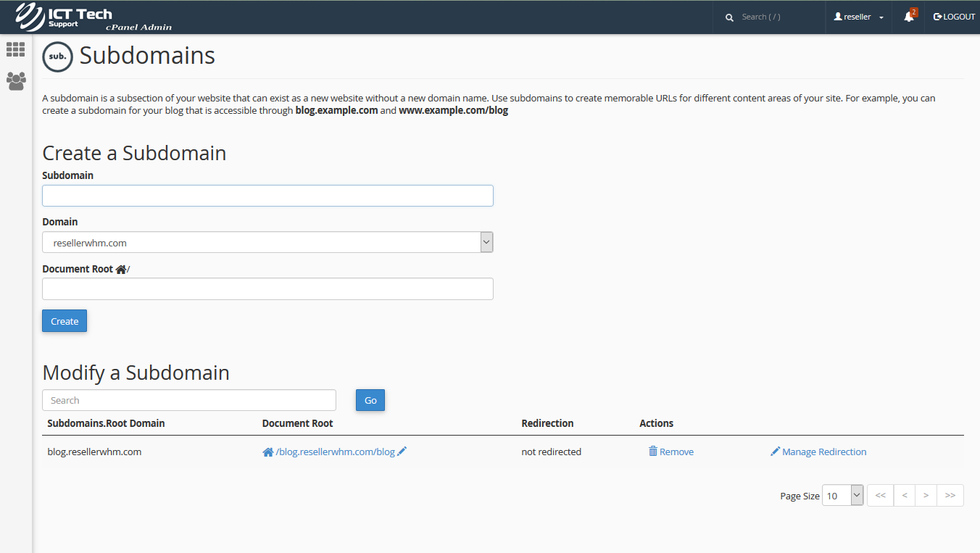This screenshot has height=553, width=980.
Task: Focus the Subdomain name input field
Action: tap(267, 196)
